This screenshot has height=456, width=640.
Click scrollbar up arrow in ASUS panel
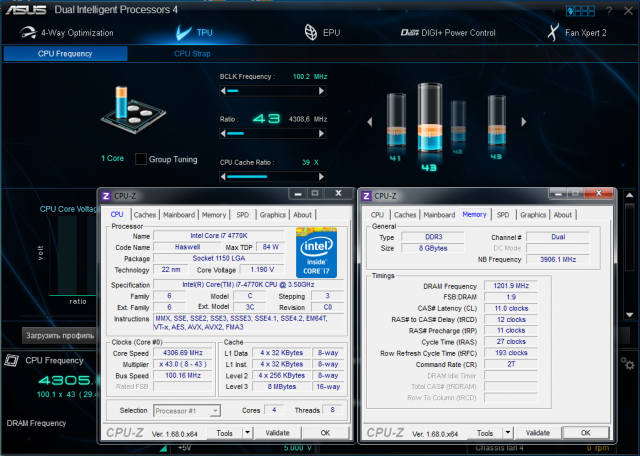pos(629,196)
